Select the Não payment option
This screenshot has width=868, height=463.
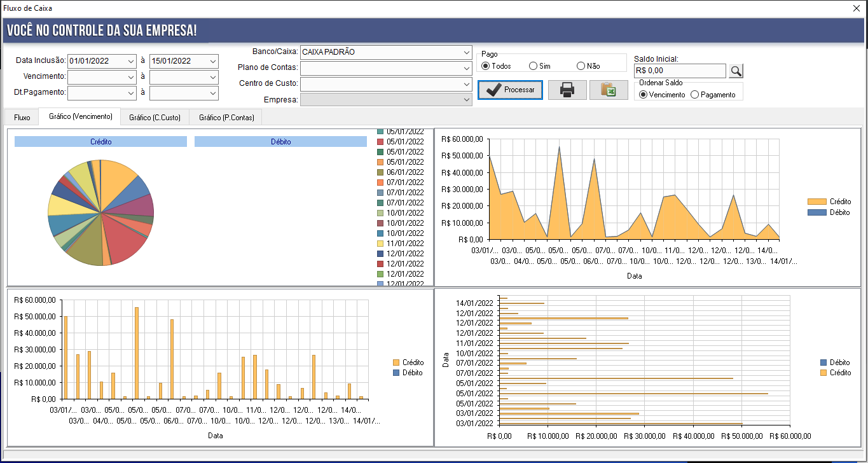coord(579,66)
